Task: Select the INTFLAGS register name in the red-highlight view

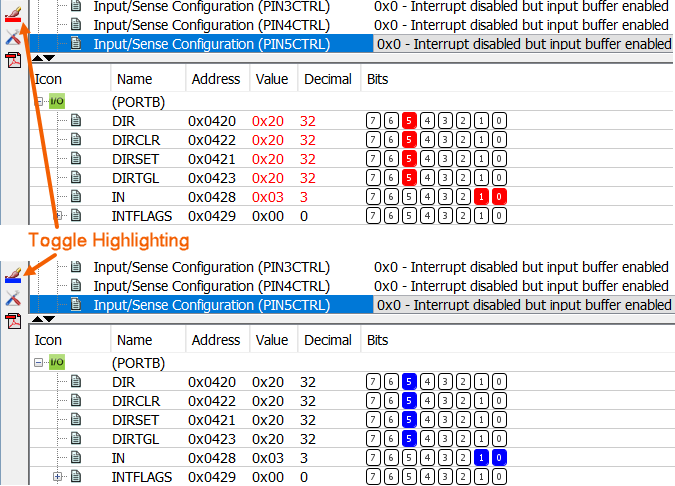Action: tap(142, 216)
